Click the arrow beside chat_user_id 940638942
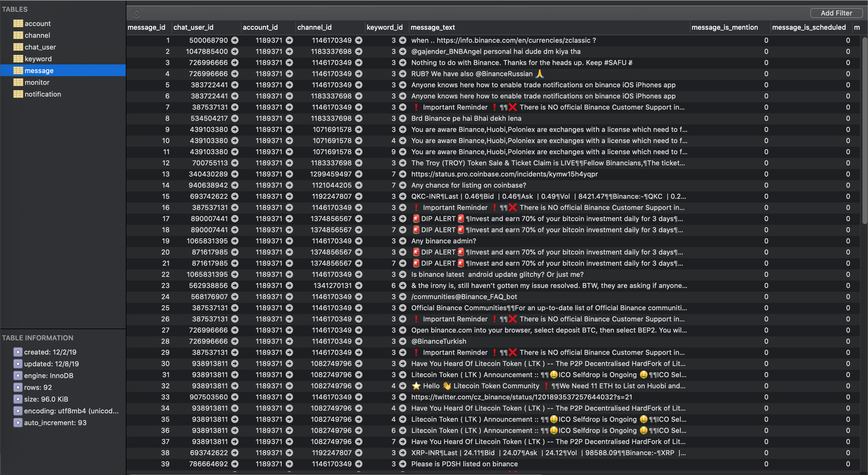868x475 pixels. click(x=235, y=185)
